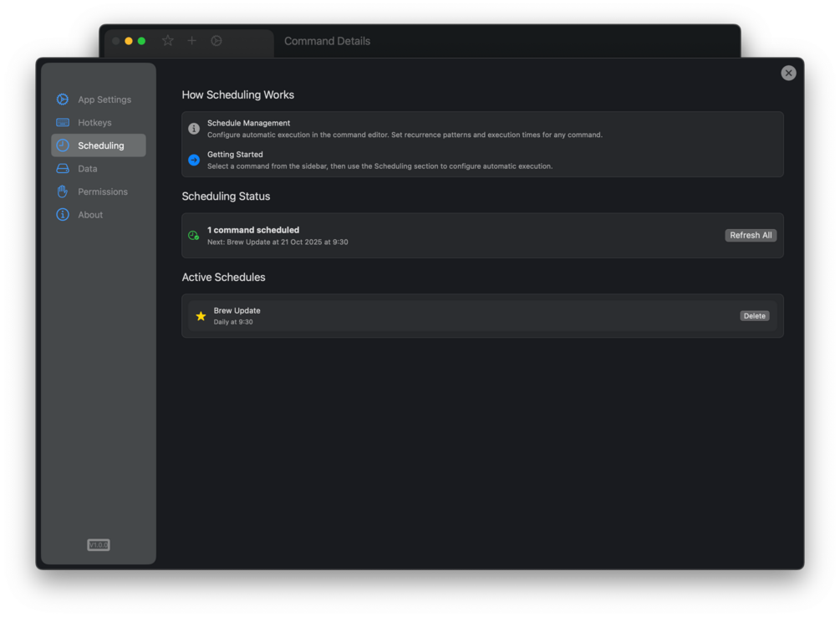This screenshot has width=840, height=617.
Task: Select the Scheduling tab in sidebar
Action: tap(99, 145)
